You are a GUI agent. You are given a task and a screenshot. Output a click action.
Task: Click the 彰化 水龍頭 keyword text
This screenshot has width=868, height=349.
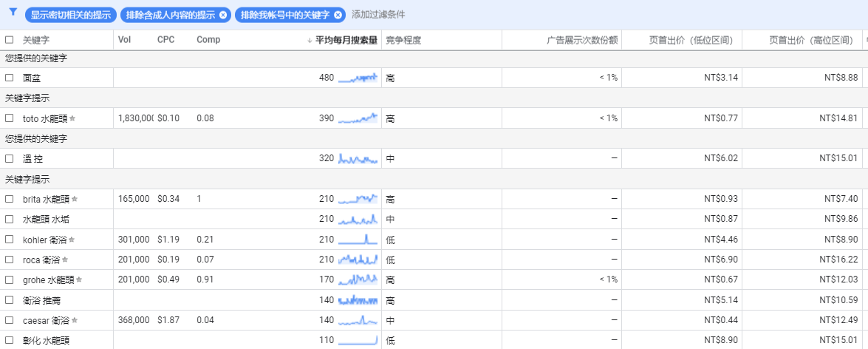point(46,340)
